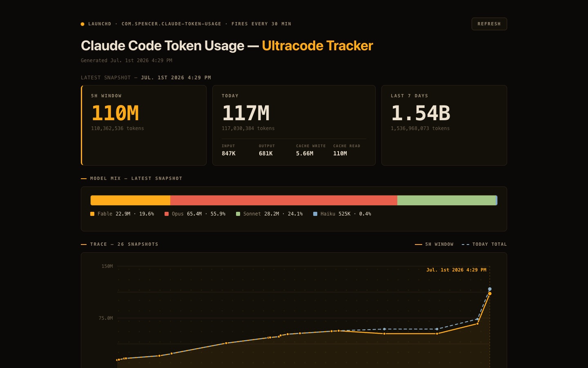Click the Fable orange legend swatch
588x368 pixels.
click(x=92, y=214)
